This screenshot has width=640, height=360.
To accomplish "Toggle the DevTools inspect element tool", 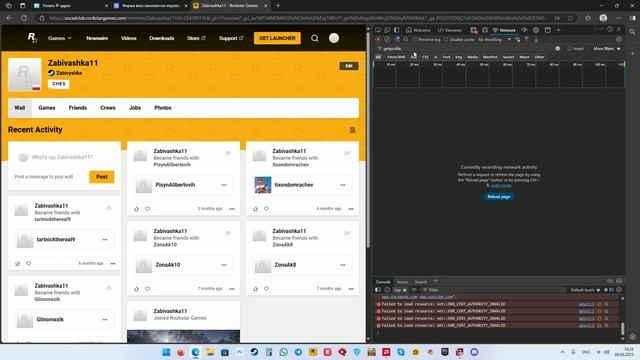I will (x=378, y=30).
